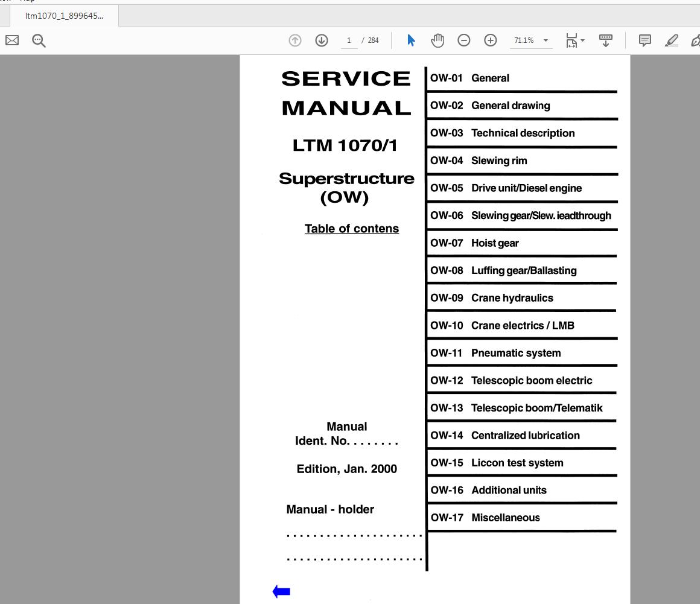Image resolution: width=700 pixels, height=604 pixels.
Task: Expand fit page options arrow
Action: [582, 40]
